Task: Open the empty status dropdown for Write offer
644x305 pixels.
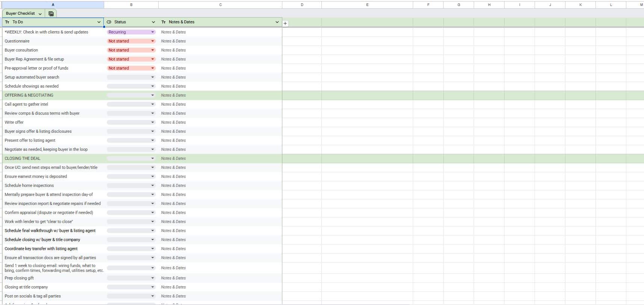Action: click(x=153, y=122)
